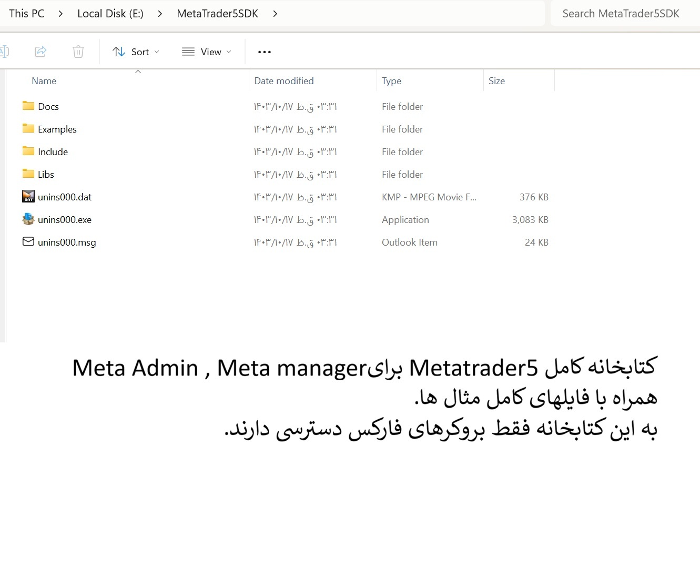Click the date modified of Include
The height and width of the screenshot is (588, 700).
tap(296, 151)
